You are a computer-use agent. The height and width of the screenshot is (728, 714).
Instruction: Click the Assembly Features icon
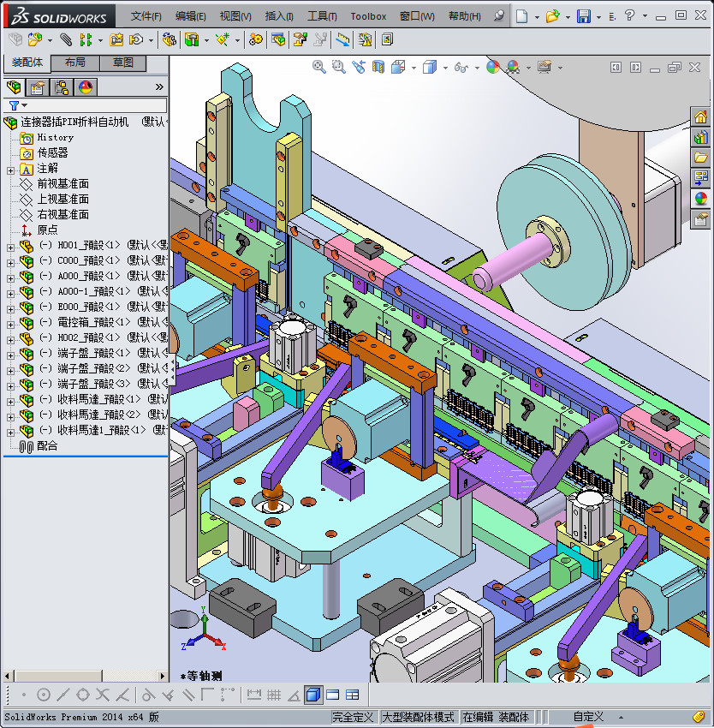192,40
